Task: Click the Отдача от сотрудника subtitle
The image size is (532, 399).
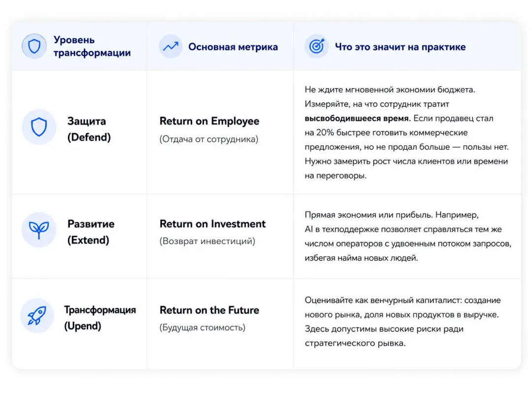Action: [209, 139]
